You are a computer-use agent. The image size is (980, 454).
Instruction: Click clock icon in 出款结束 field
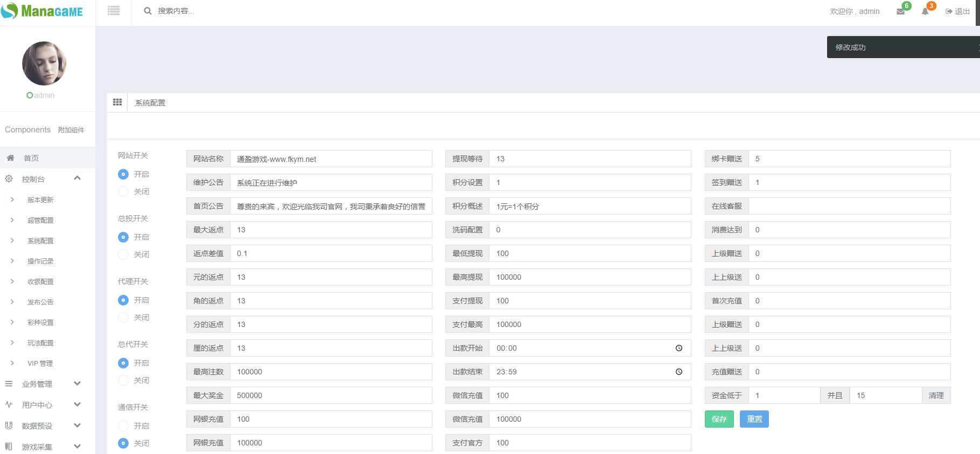tap(679, 372)
